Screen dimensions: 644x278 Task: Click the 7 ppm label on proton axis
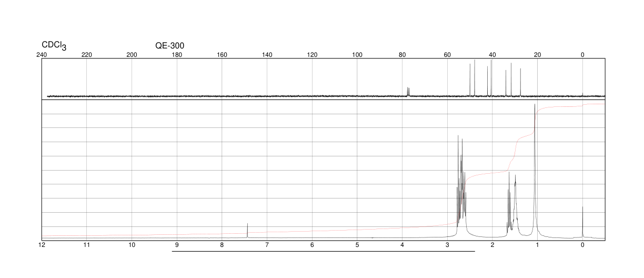click(267, 245)
